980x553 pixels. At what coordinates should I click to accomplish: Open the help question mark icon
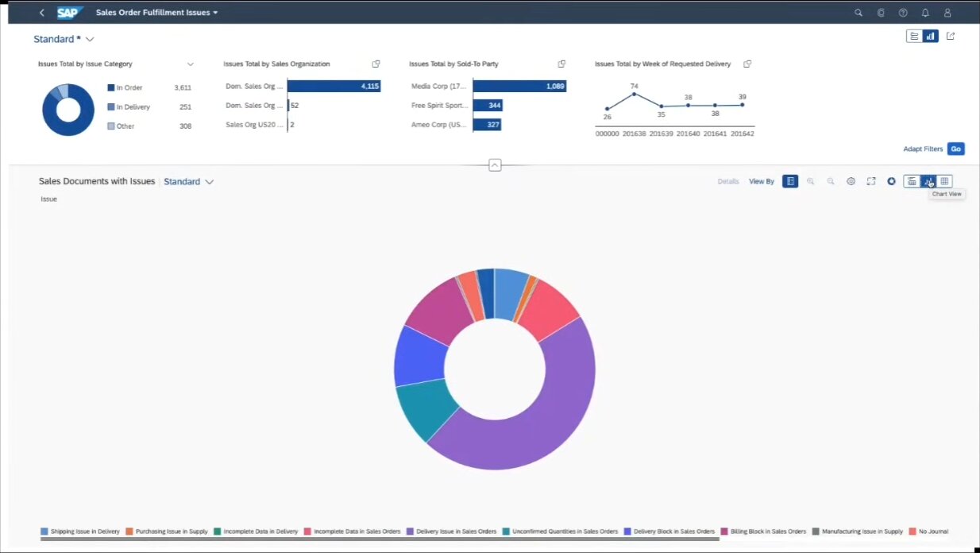(x=903, y=13)
